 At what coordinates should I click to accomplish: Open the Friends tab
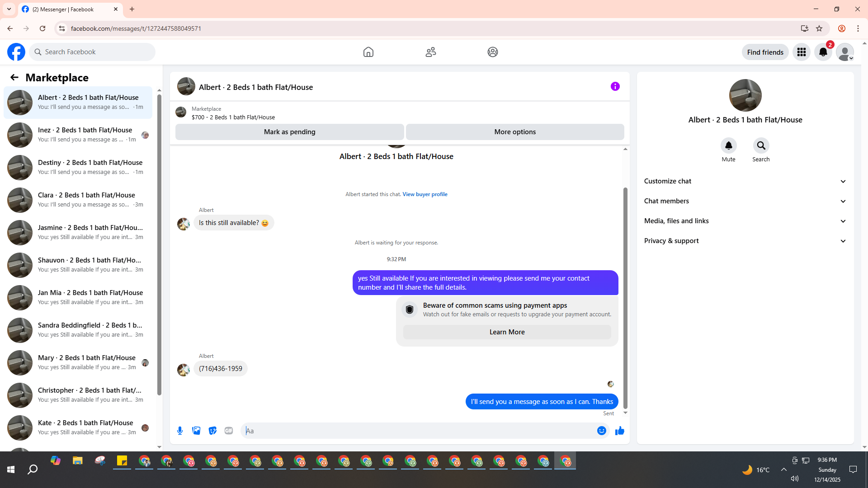[430, 52]
